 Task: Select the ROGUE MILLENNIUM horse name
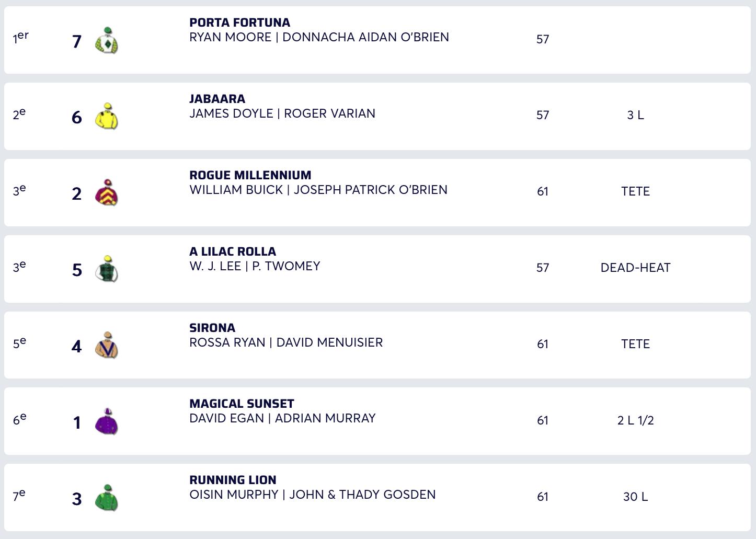tap(250, 175)
